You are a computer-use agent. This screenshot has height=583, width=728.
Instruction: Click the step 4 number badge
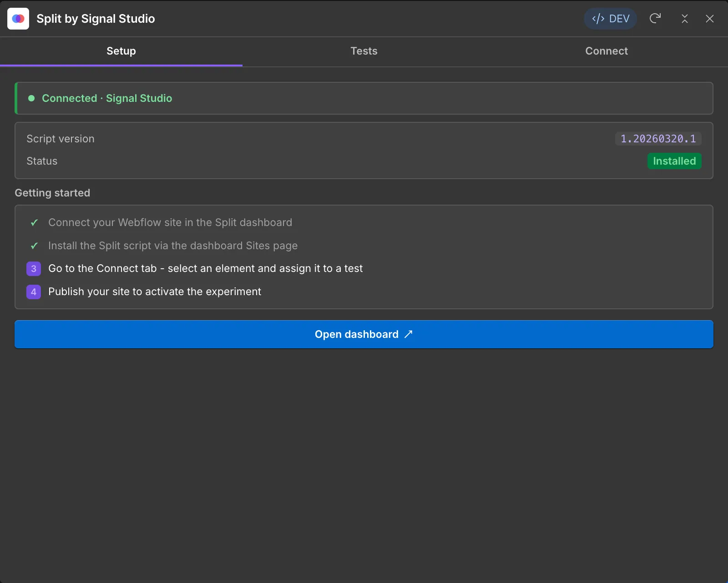pyautogui.click(x=34, y=292)
